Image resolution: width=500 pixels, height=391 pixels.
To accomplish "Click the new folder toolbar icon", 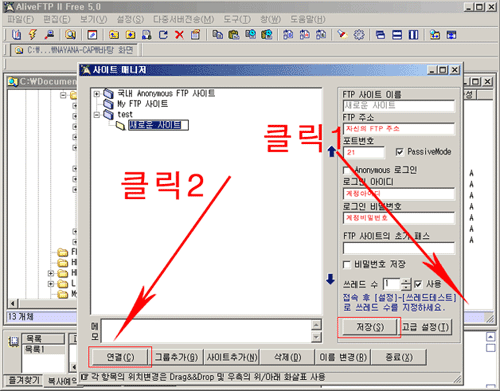I will 130,35.
